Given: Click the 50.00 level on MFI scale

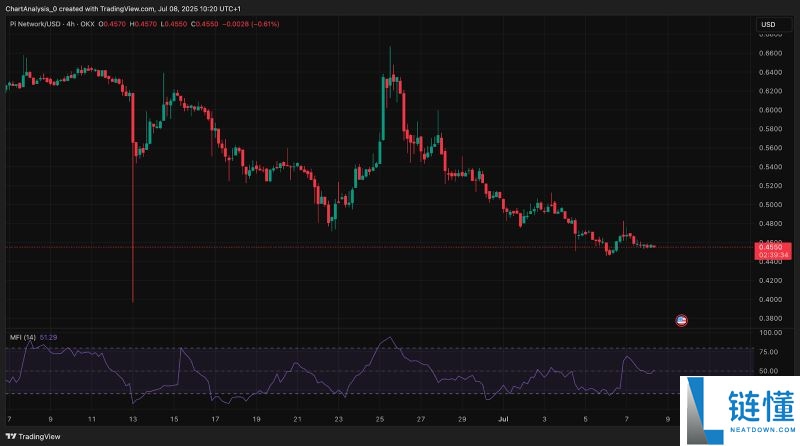Looking at the screenshot, I should coord(769,371).
